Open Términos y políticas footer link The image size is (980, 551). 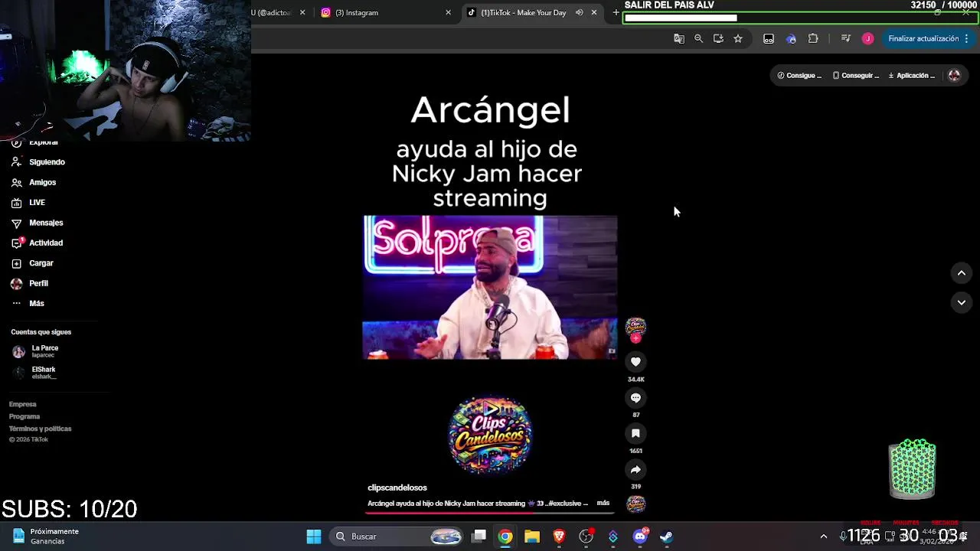pos(40,429)
